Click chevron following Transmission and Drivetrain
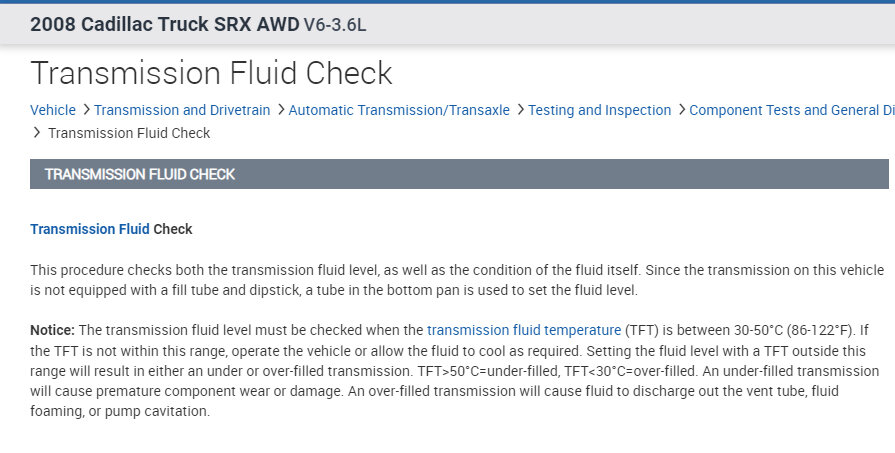Image resolution: width=895 pixels, height=453 pixels. 280,110
